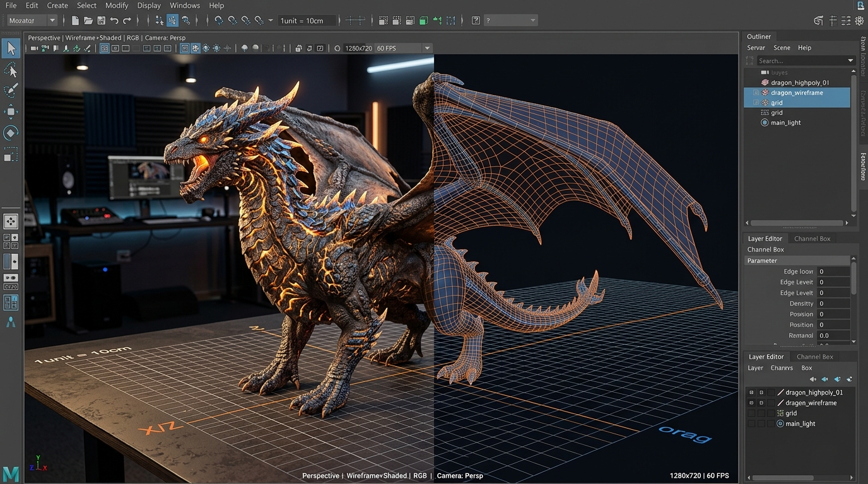Pick the Move tool in left toolbox
Viewport: 868px width, 484px height.
tap(11, 112)
